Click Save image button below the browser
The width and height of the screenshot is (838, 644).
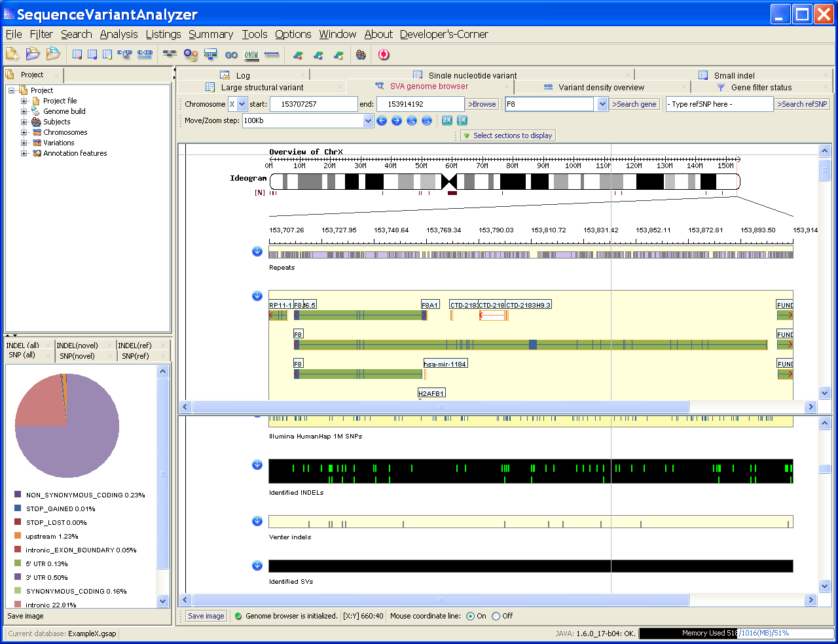(x=206, y=616)
